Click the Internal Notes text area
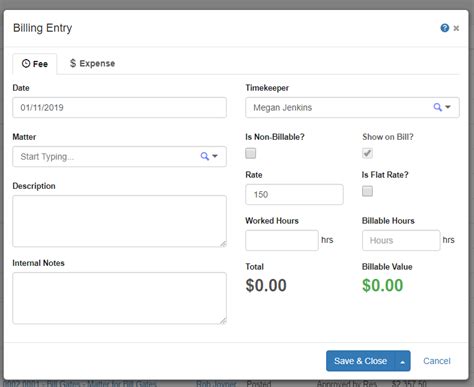This screenshot has width=474, height=387. pyautogui.click(x=119, y=298)
